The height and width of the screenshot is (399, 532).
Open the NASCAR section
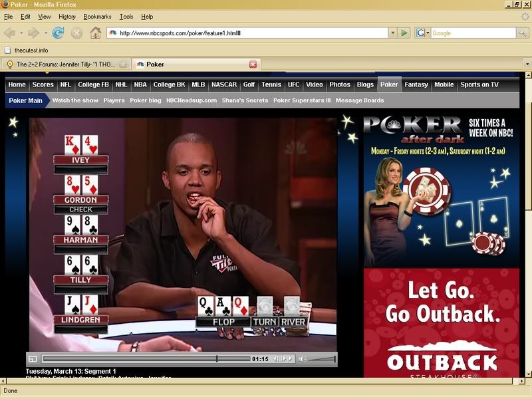click(224, 84)
